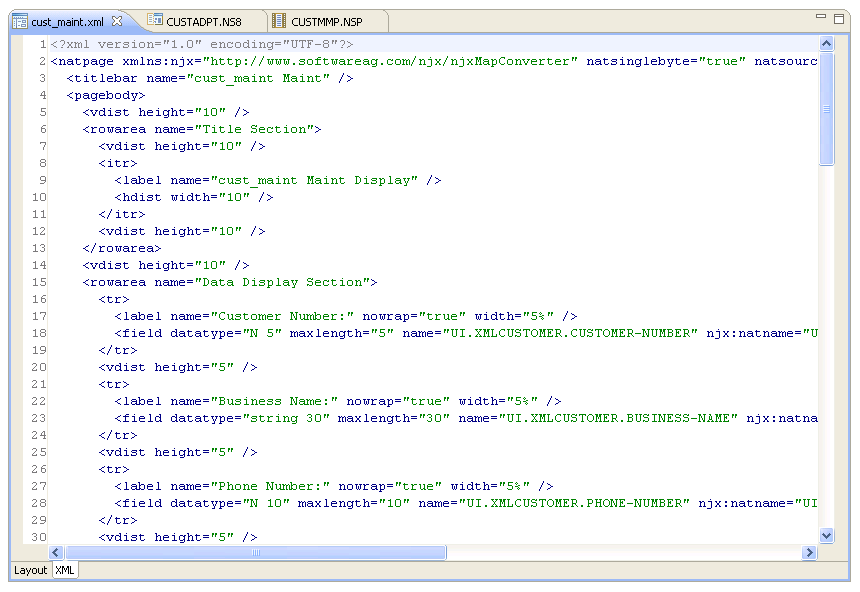Viewport: 860px width, 592px height.
Task: Click the horizontal scrollbar thumb
Action: click(255, 553)
